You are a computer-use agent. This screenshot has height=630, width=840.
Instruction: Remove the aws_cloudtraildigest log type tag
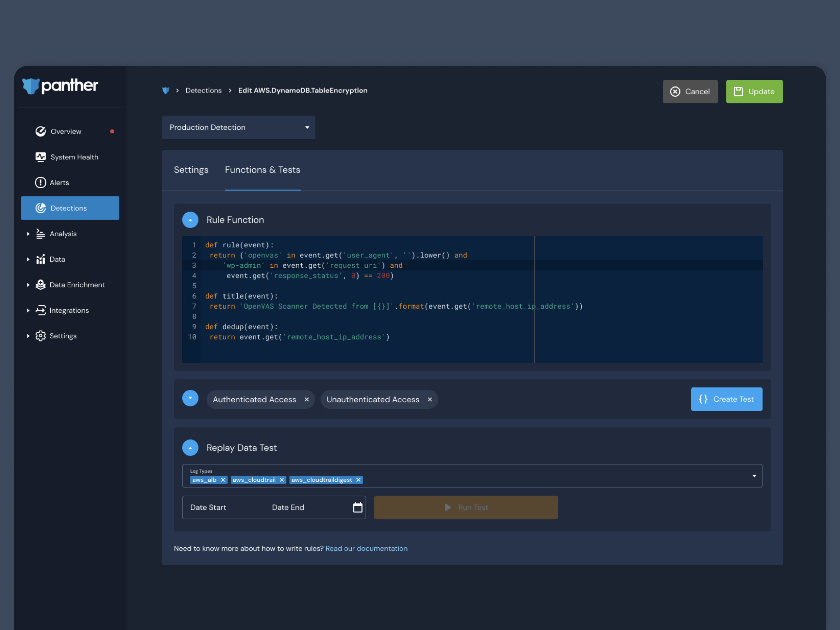pos(358,480)
